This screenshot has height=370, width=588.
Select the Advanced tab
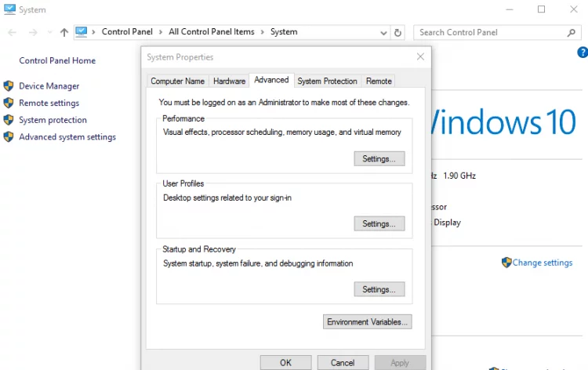pos(271,80)
